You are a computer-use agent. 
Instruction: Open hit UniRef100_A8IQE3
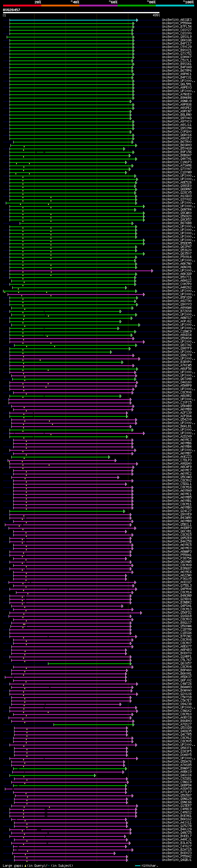pyautogui.click(x=177, y=20)
